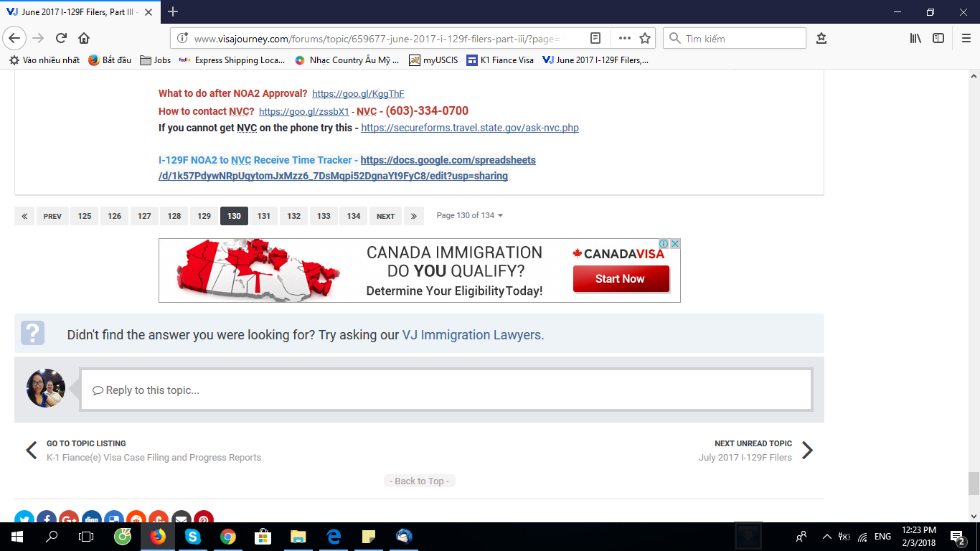Image resolution: width=980 pixels, height=551 pixels.
Task: Open page actions three-dots menu
Action: pos(624,38)
